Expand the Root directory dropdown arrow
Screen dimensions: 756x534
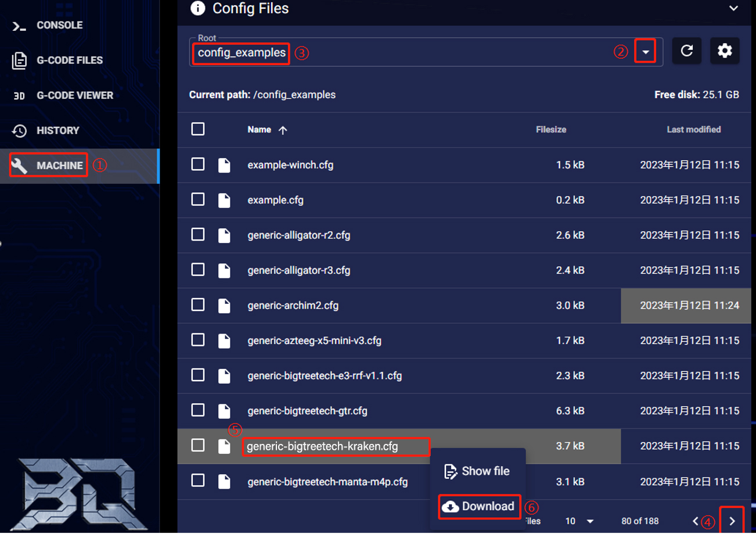[645, 52]
